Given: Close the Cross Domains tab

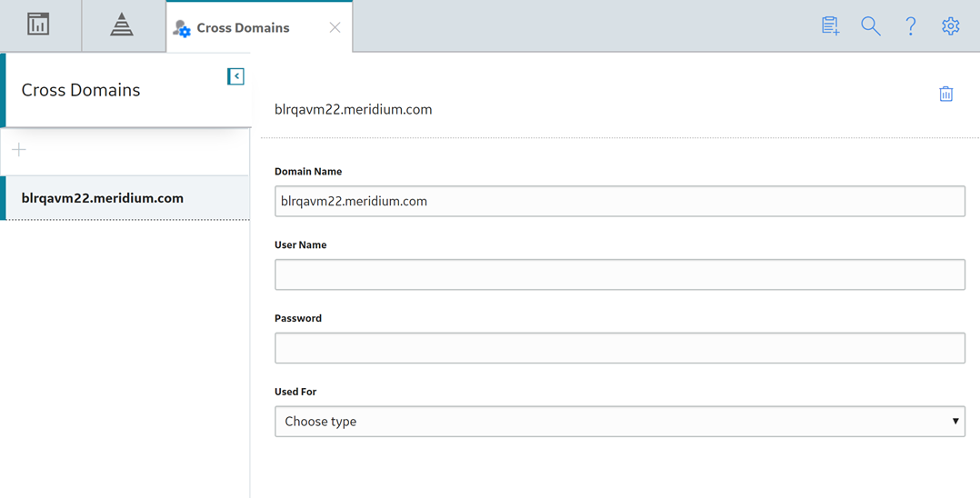Looking at the screenshot, I should [x=335, y=27].
